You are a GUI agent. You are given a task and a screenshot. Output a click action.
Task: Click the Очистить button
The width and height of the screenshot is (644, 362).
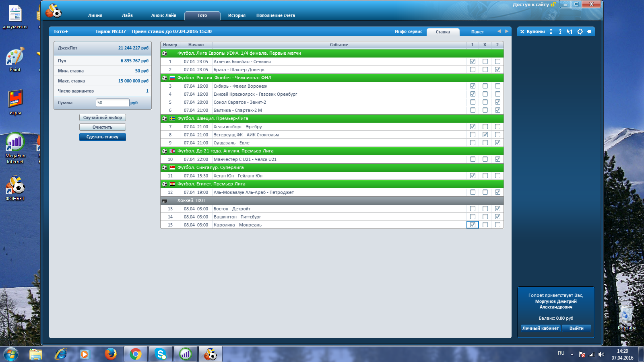point(103,127)
